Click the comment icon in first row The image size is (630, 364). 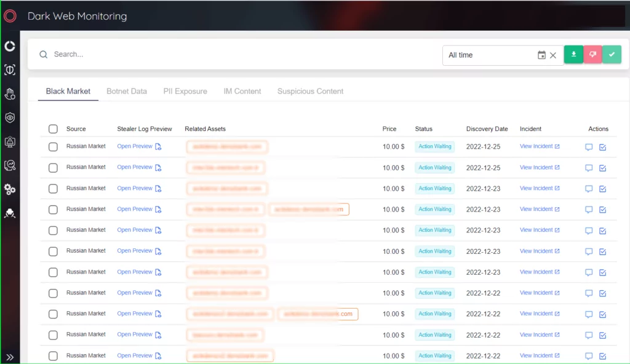(x=589, y=147)
